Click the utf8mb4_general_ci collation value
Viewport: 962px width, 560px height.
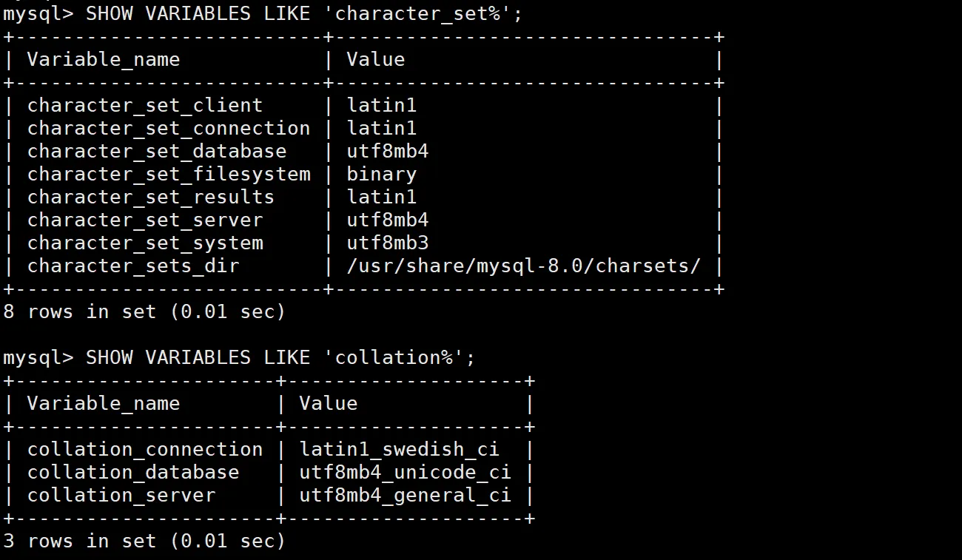click(406, 495)
